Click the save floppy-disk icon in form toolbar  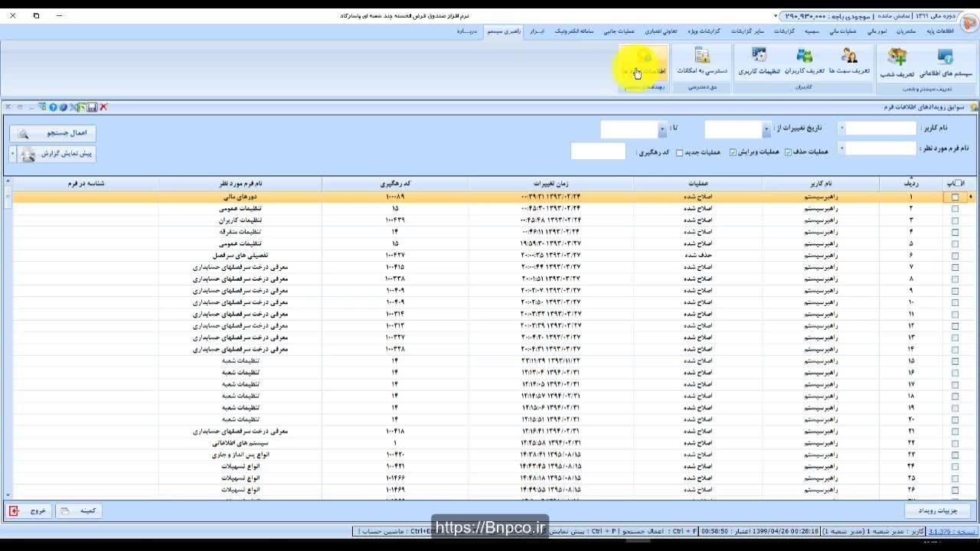pos(93,107)
